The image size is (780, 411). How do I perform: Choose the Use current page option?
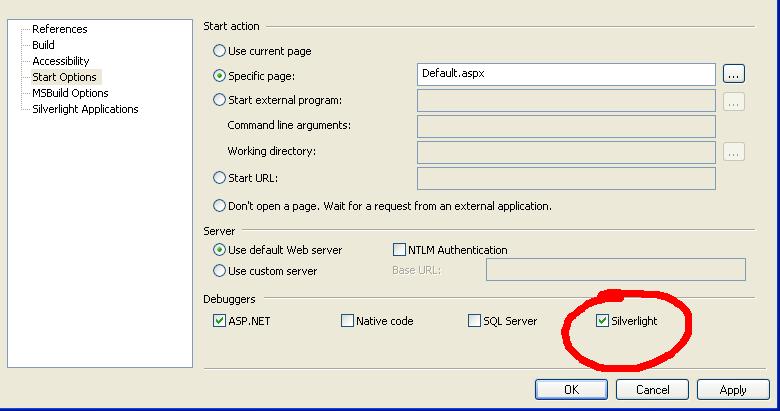219,51
